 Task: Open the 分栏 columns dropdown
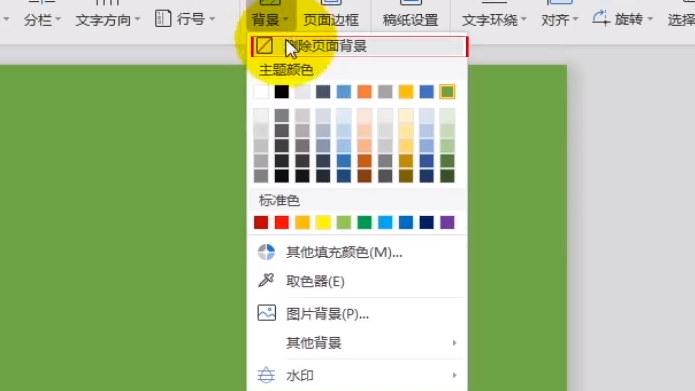(42, 20)
